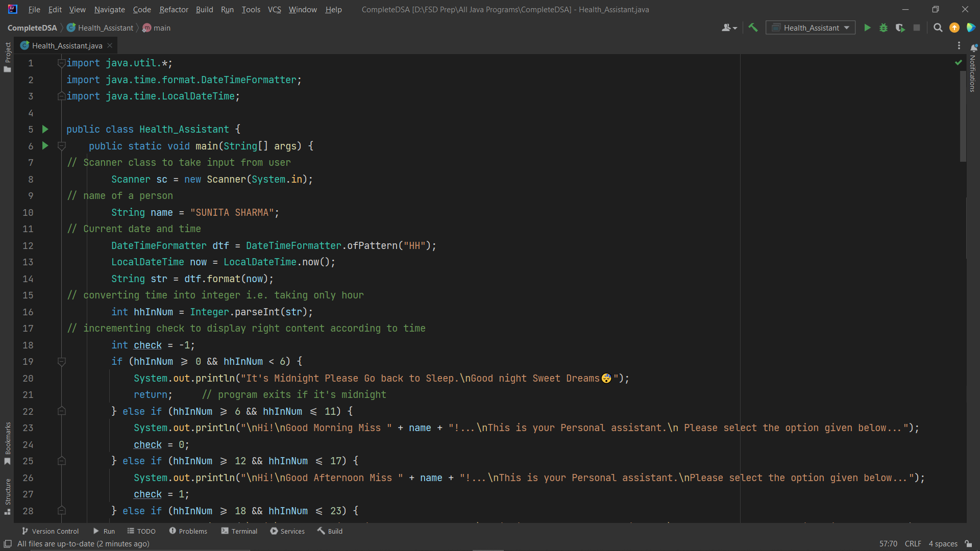The width and height of the screenshot is (980, 551).
Task: Toggle read-only lock icon in status bar
Action: point(968,544)
